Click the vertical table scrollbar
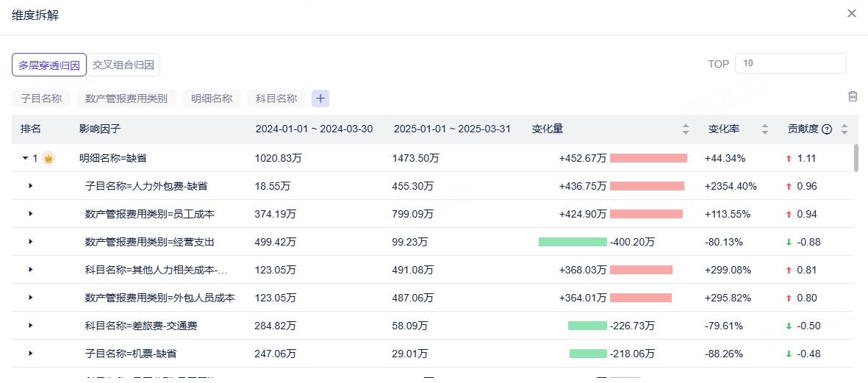The width and height of the screenshot is (868, 383). tap(857, 158)
